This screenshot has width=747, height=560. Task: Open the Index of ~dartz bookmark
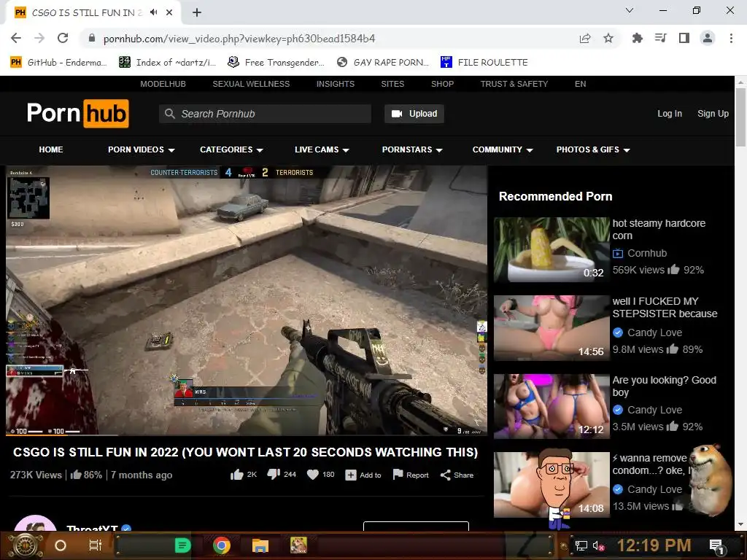[x=167, y=62]
